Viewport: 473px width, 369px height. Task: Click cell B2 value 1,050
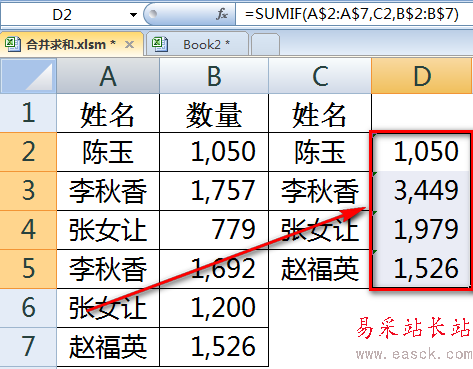(214, 152)
